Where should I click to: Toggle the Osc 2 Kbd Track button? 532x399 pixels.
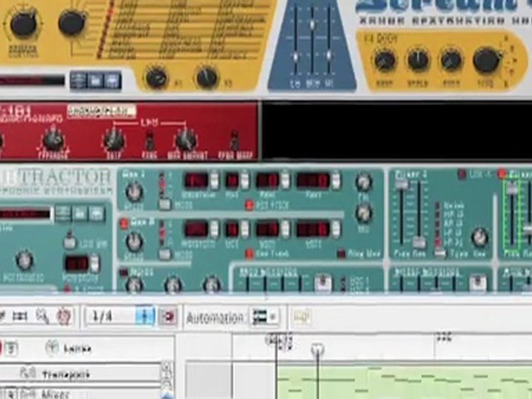tap(250, 254)
